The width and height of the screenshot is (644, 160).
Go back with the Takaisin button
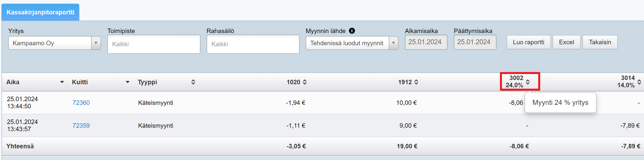pyautogui.click(x=600, y=42)
